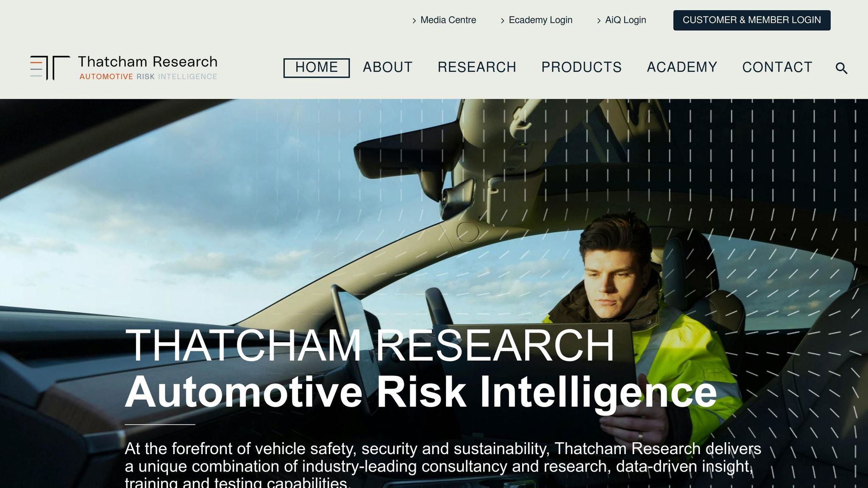Go to the Ecademy Login link

pyautogui.click(x=540, y=20)
